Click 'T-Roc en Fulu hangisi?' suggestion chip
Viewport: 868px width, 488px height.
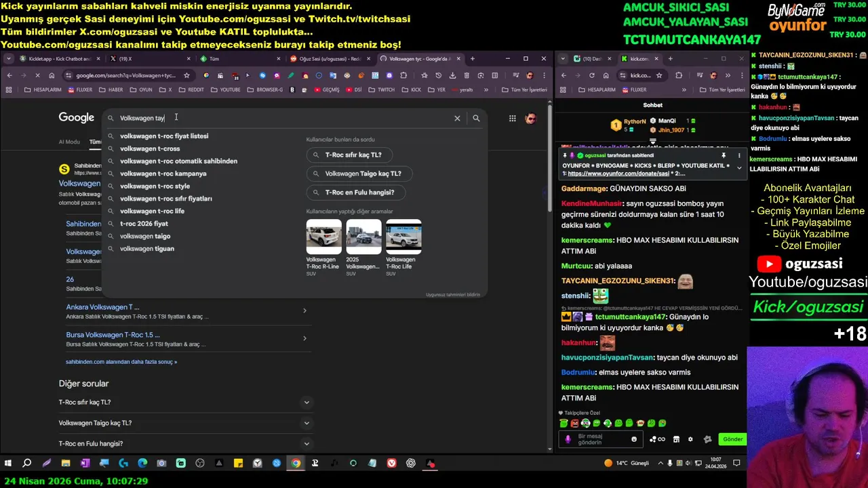[355, 192]
